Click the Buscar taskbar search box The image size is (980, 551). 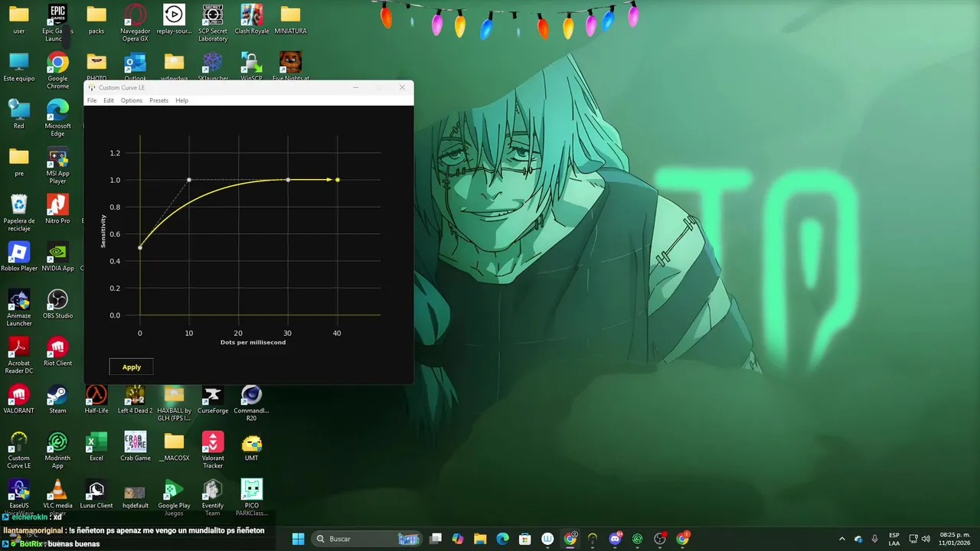point(367,539)
